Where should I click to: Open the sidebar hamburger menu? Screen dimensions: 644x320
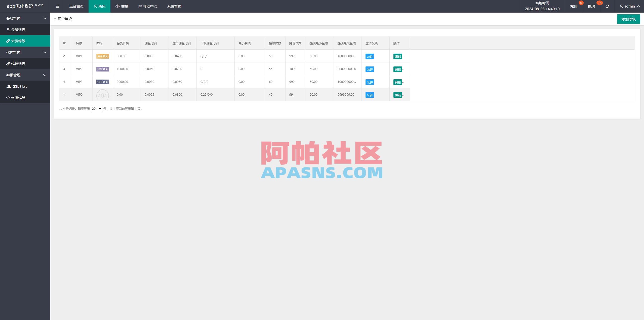click(x=57, y=6)
